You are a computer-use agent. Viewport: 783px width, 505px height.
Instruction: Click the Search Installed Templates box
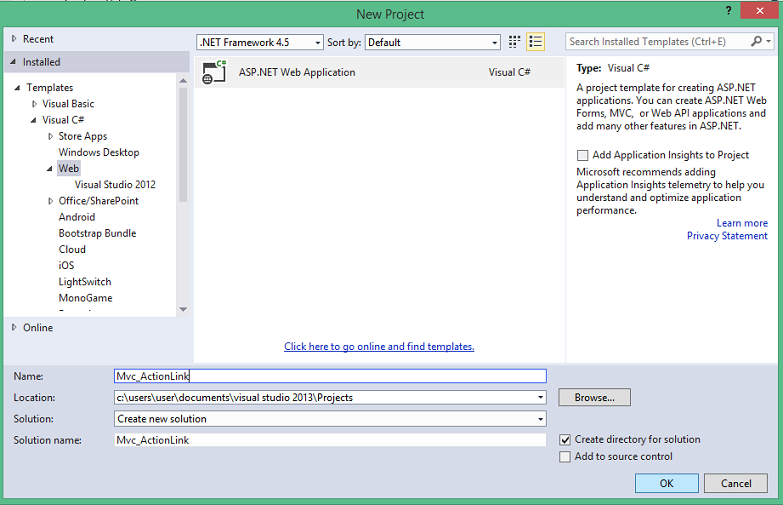(658, 42)
